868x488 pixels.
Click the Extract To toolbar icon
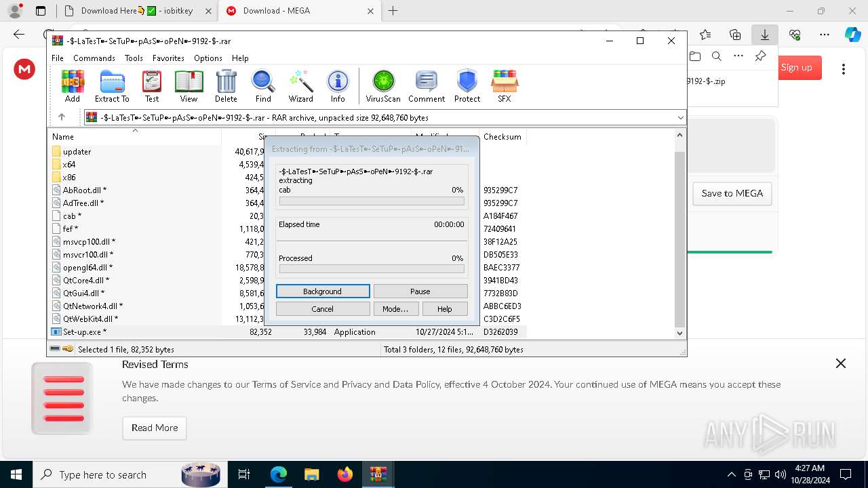(x=112, y=86)
